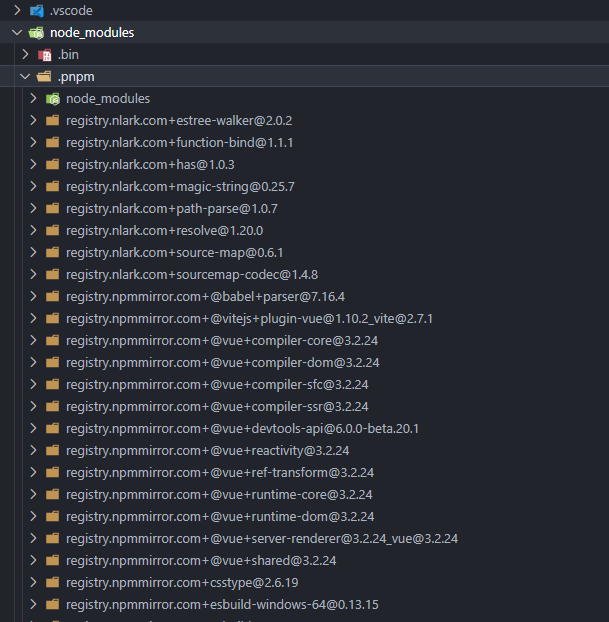Select the @vue+server-renderer@3.2.24_vue@3.2.24 label

pos(262,539)
